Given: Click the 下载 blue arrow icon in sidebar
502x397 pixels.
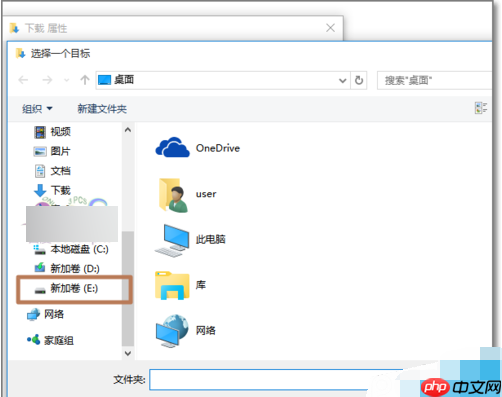Looking at the screenshot, I should pos(40,190).
